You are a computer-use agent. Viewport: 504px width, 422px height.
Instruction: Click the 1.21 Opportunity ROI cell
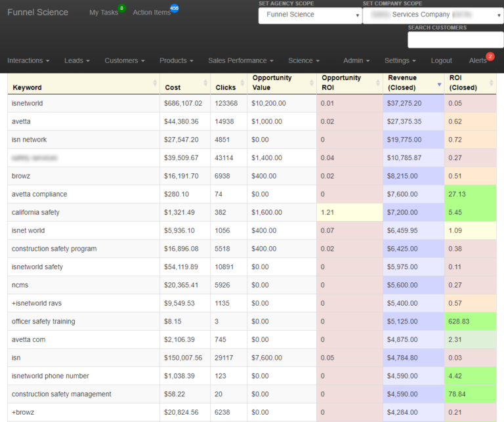(350, 213)
